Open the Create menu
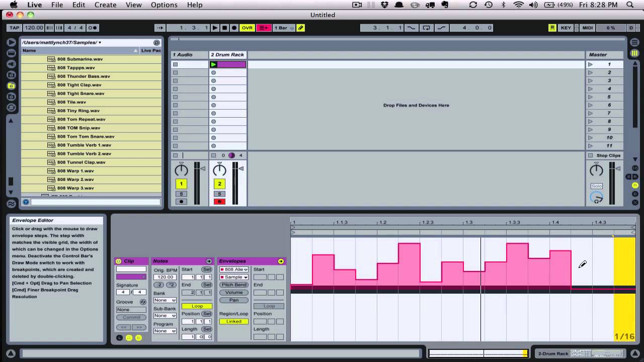The height and width of the screenshot is (362, 644). (106, 5)
